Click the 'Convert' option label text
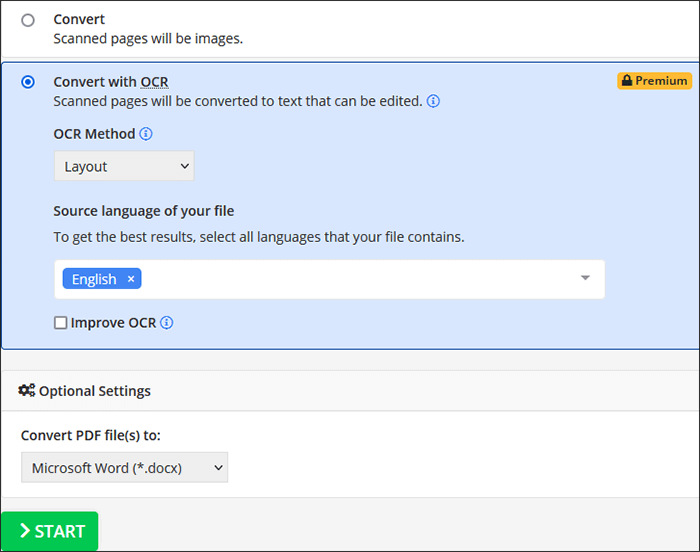 click(x=79, y=19)
